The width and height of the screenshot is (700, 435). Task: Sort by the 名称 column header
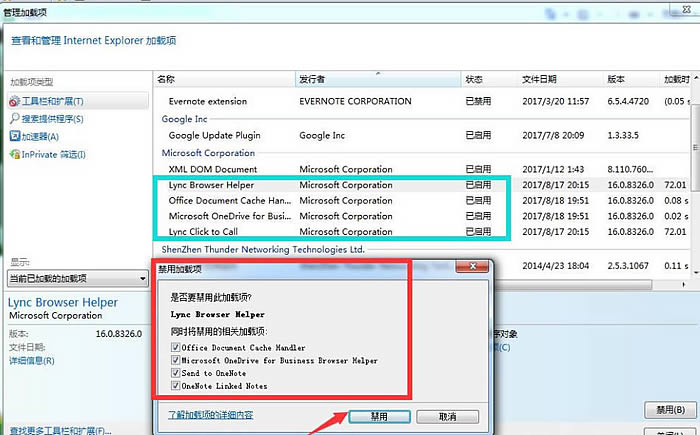pyautogui.click(x=224, y=79)
